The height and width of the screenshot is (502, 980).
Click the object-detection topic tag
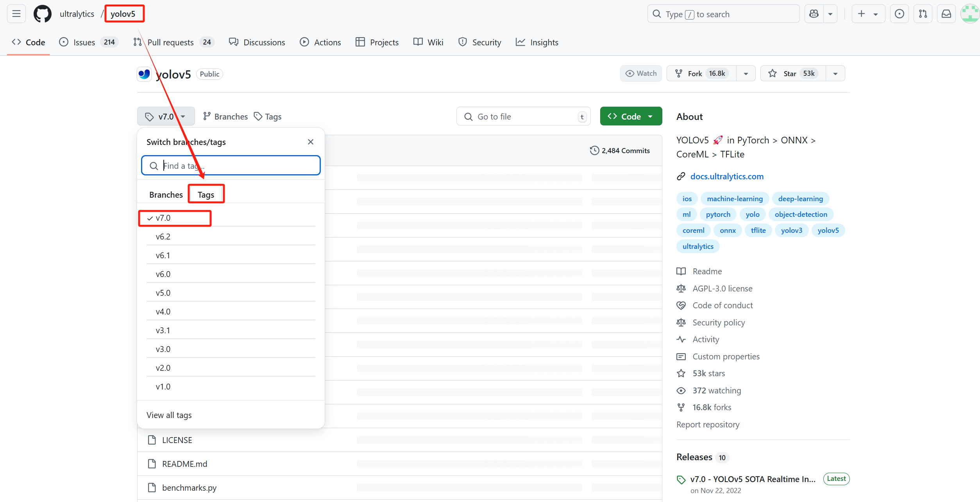point(801,214)
